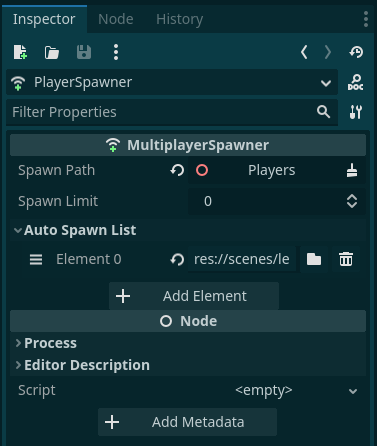Click the Script property label
Screen dimensions: 377x446
point(37,390)
